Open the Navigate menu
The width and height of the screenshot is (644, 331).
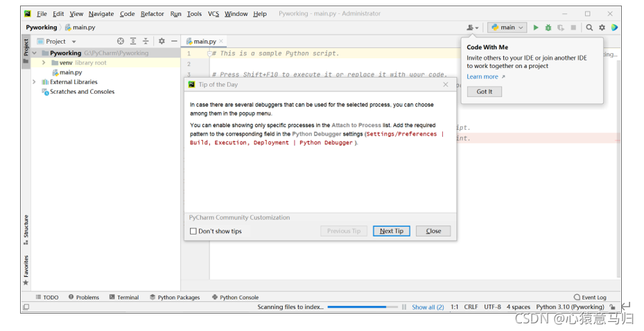tap(101, 14)
